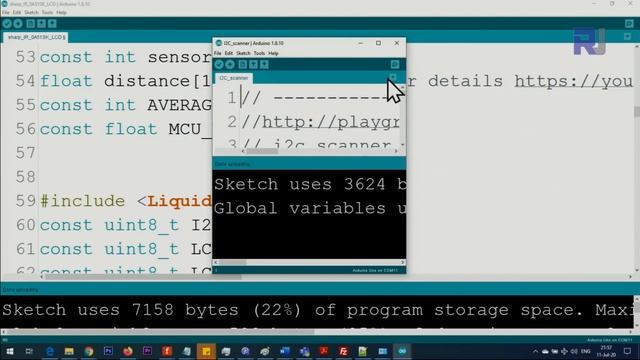Click main editor horizontal scrollbar thumb

click(x=143, y=277)
